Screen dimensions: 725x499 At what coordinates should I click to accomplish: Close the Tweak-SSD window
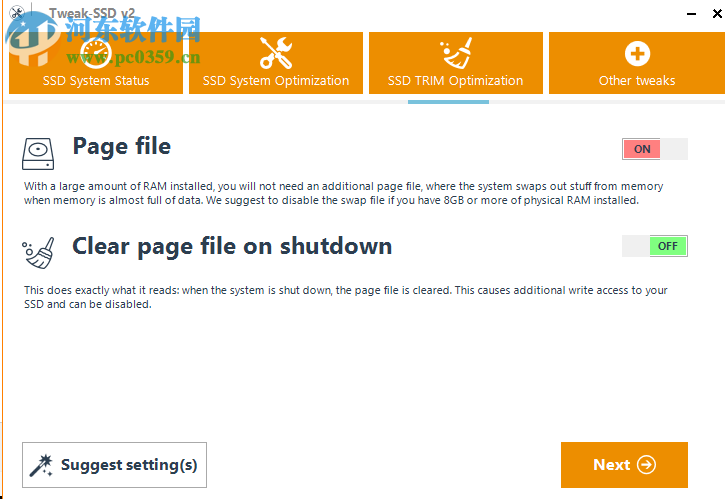click(717, 14)
